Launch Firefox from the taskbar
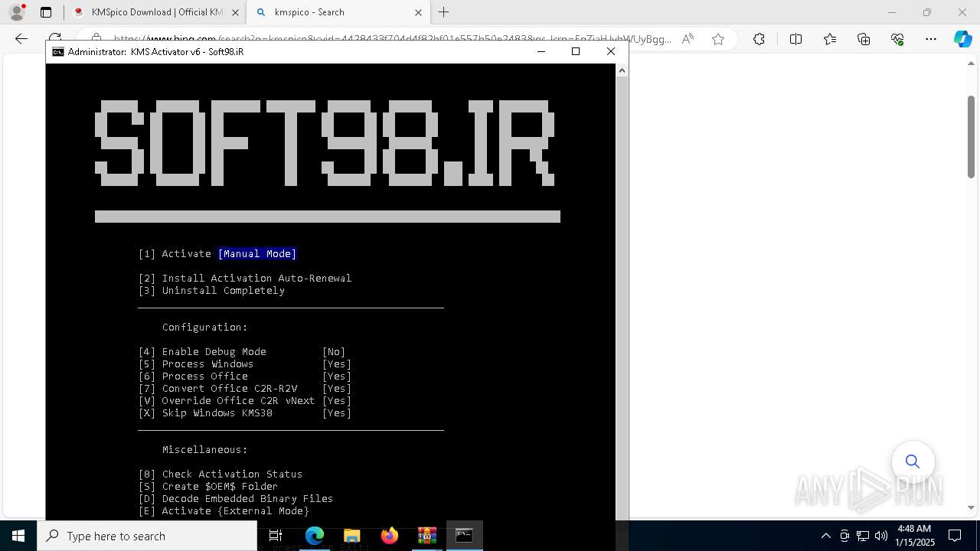 390,536
